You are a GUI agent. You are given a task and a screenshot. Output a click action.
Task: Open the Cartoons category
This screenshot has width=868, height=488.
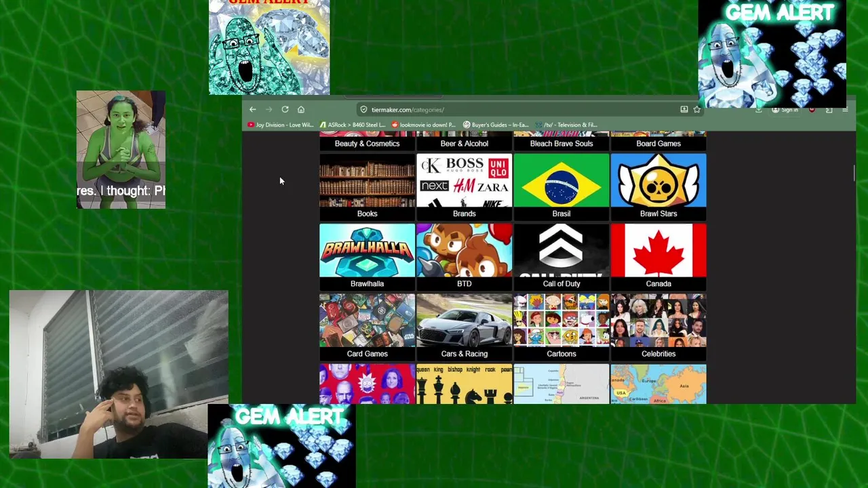pos(561,327)
